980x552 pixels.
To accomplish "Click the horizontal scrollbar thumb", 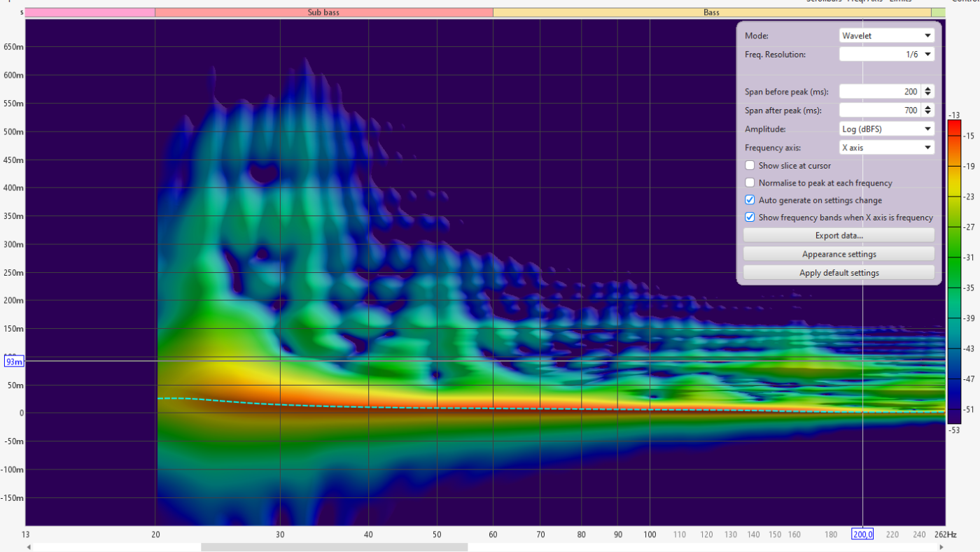I will (334, 547).
